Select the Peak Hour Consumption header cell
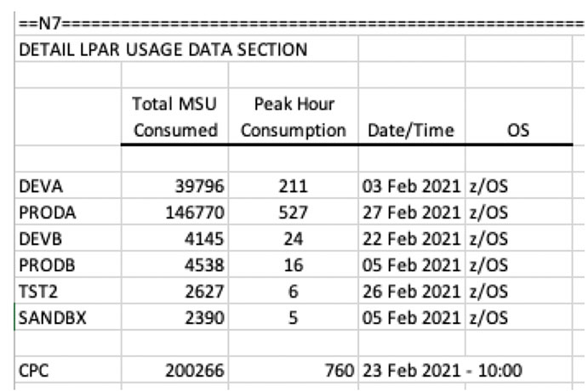Viewport: 588px width, 391px height. coord(294,116)
